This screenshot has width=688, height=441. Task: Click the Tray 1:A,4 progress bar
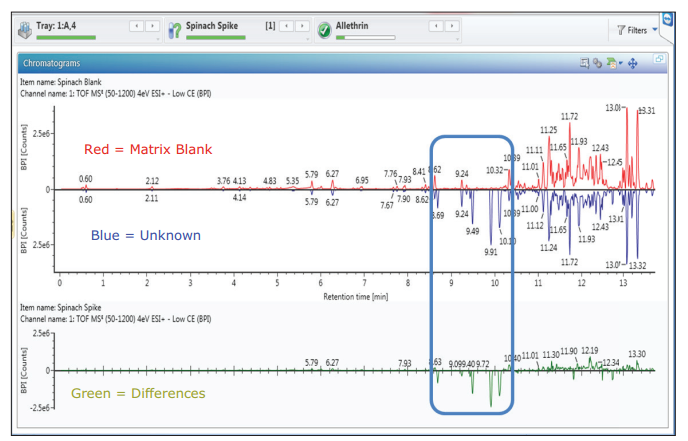[66, 38]
